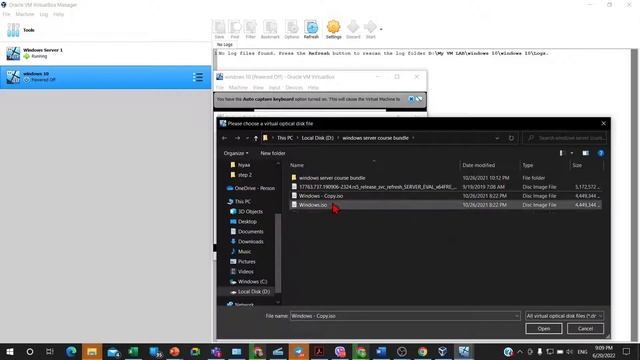Click the New folder button
The width and height of the screenshot is (640, 360).
[x=273, y=153]
